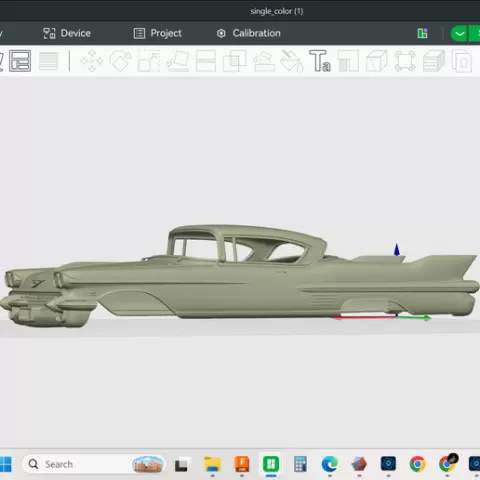Click the overlapping pages toolbar icon

[462, 61]
